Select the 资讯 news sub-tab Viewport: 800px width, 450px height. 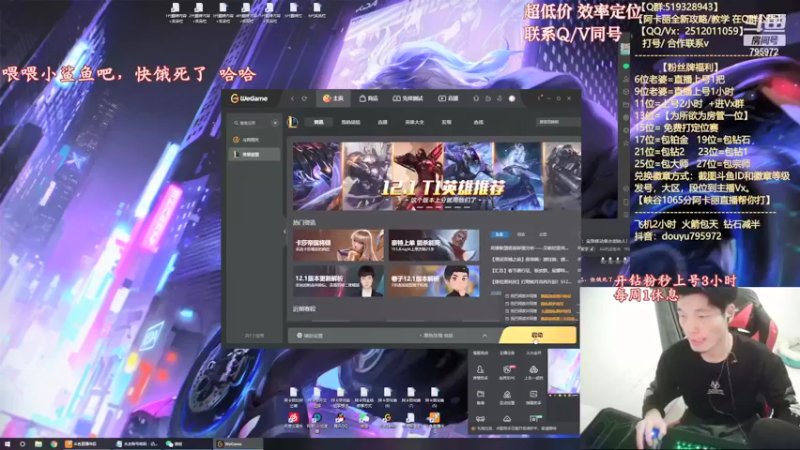(x=318, y=122)
